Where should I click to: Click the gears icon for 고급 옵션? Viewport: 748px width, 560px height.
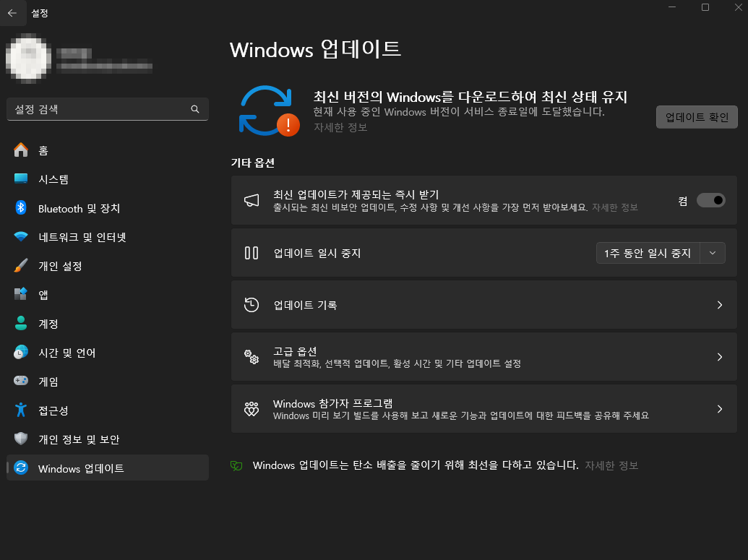point(252,357)
